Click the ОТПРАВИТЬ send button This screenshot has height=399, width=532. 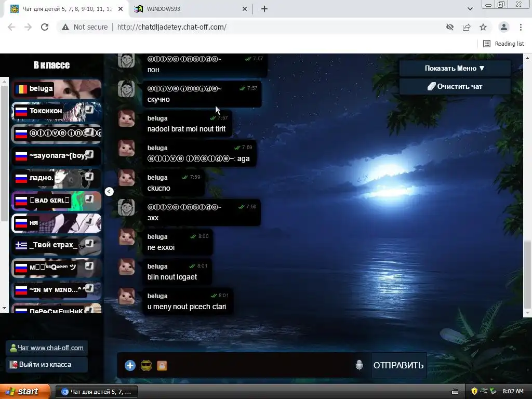pos(398,365)
